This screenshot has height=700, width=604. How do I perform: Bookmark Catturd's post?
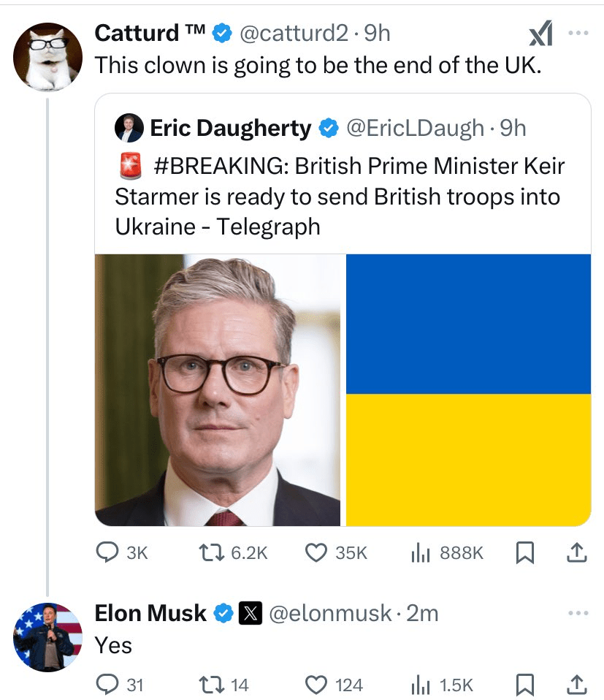[x=524, y=554]
